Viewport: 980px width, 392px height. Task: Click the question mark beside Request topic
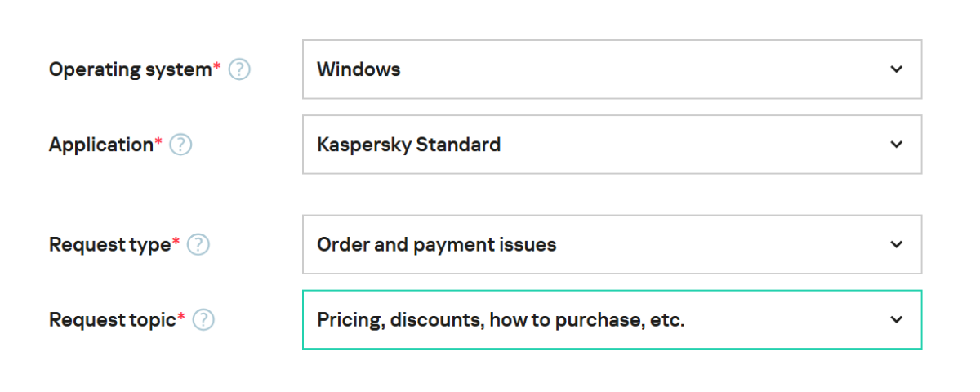click(x=203, y=319)
